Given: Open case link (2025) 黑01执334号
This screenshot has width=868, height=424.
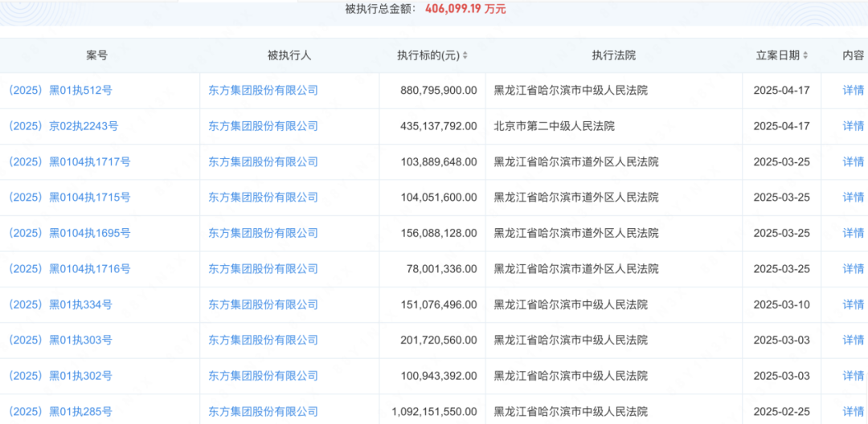Looking at the screenshot, I should 60,304.
